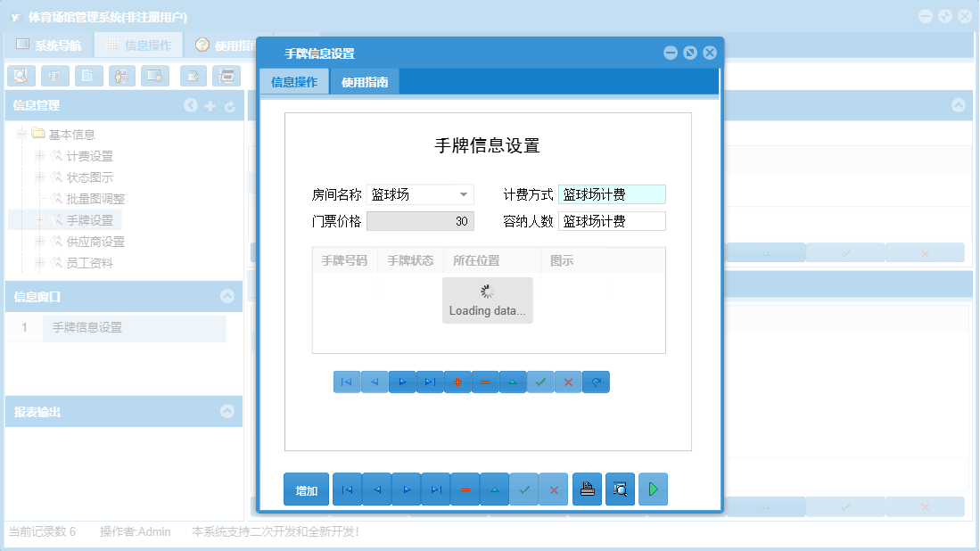Collapse the 基本信息 tree node
This screenshot has height=551, width=980.
pos(21,135)
